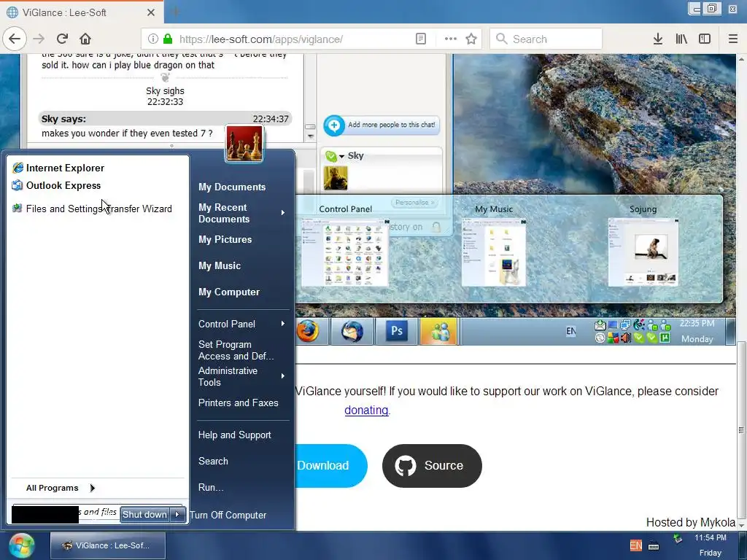Viewport: 747px width, 560px height.
Task: Click the GitHub Source button
Action: (x=432, y=465)
